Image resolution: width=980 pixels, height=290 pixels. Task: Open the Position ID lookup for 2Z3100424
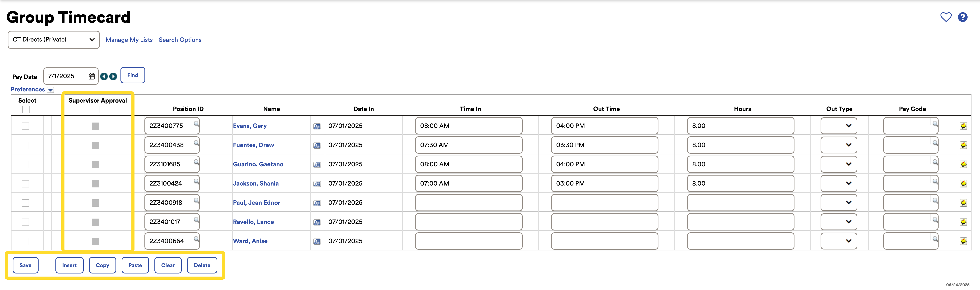click(196, 181)
